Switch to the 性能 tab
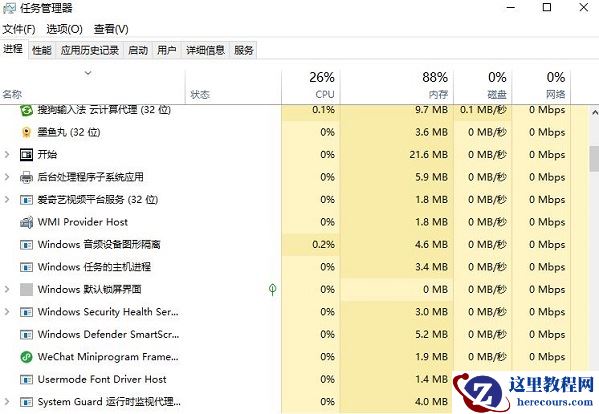 [x=42, y=50]
